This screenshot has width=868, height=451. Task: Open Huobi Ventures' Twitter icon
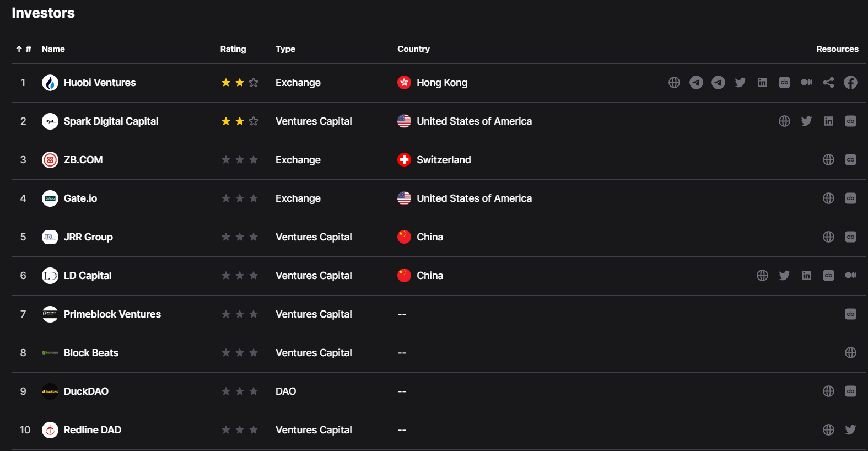coord(740,83)
